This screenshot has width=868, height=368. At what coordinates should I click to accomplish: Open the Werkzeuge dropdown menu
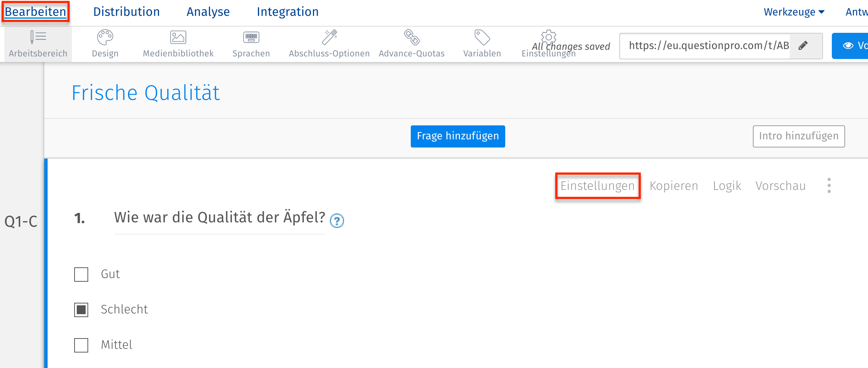794,11
